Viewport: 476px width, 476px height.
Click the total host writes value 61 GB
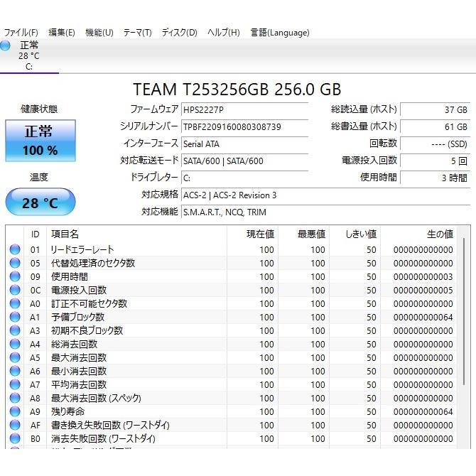436,126
